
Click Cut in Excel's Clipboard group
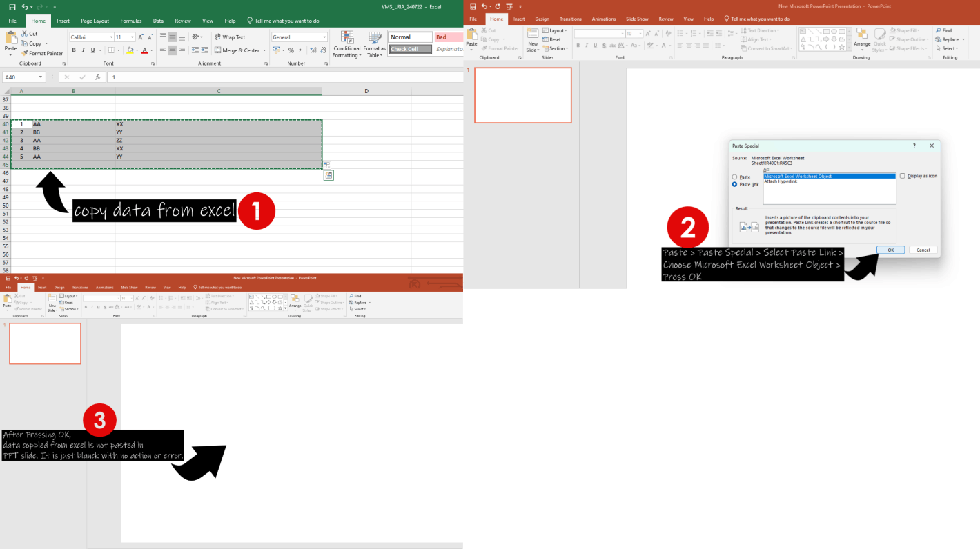pyautogui.click(x=30, y=33)
